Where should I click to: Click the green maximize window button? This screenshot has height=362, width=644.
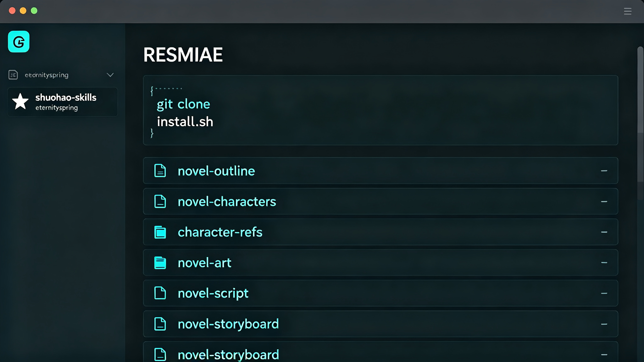pyautogui.click(x=34, y=11)
